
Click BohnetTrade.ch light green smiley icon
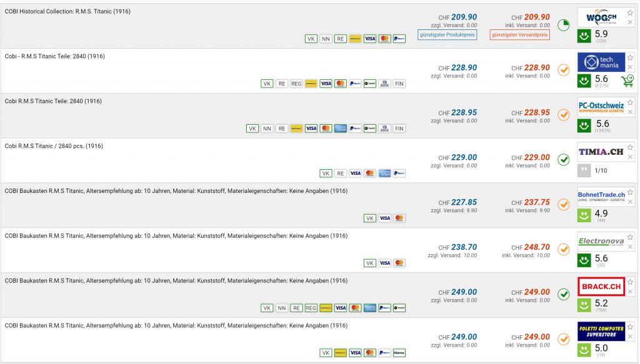584,215
